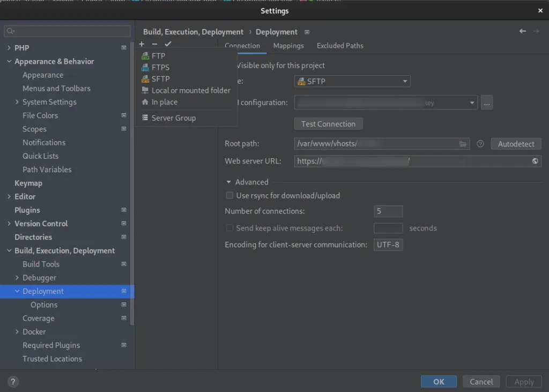Expand the Docker settings section

pyautogui.click(x=16, y=331)
